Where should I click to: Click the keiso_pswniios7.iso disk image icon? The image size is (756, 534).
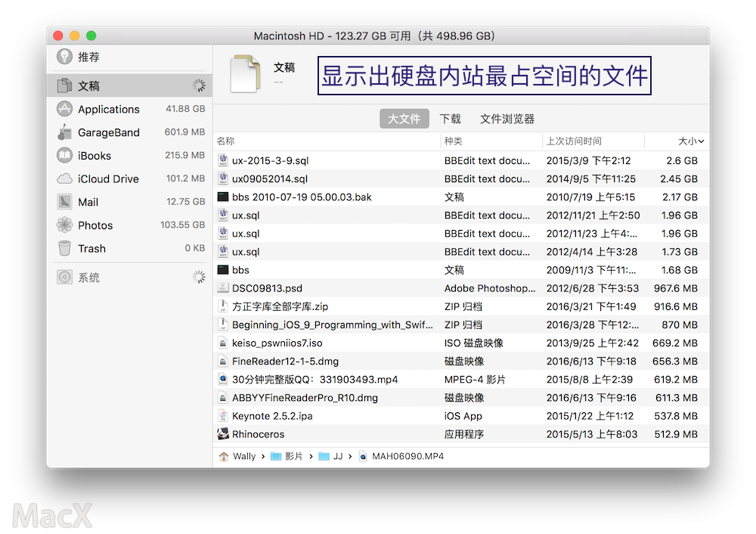(223, 343)
